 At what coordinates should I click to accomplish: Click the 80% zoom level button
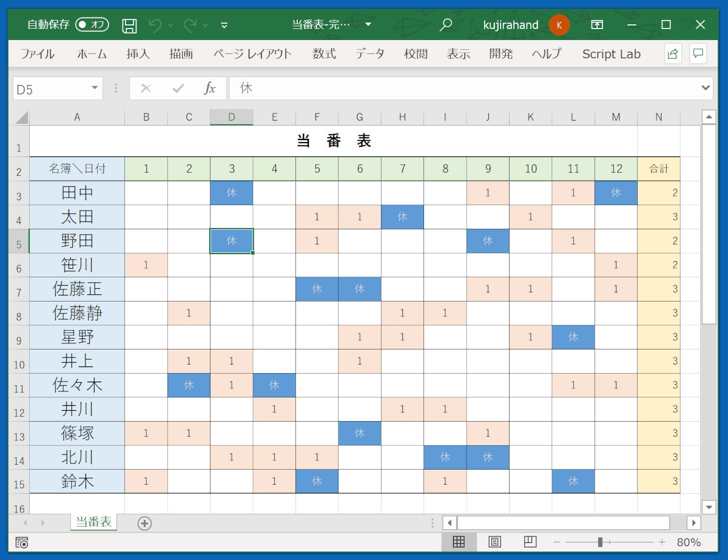[x=689, y=542]
